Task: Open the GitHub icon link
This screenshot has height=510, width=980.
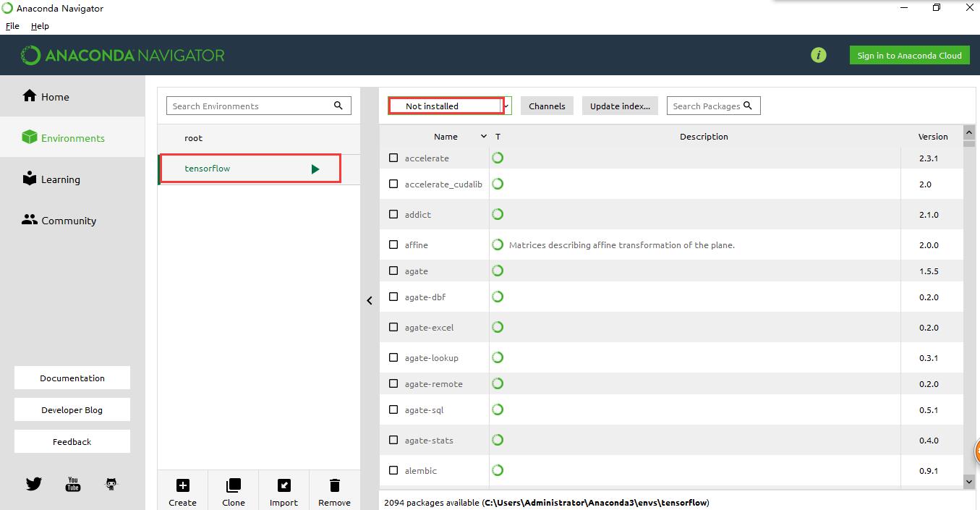Action: [x=111, y=484]
